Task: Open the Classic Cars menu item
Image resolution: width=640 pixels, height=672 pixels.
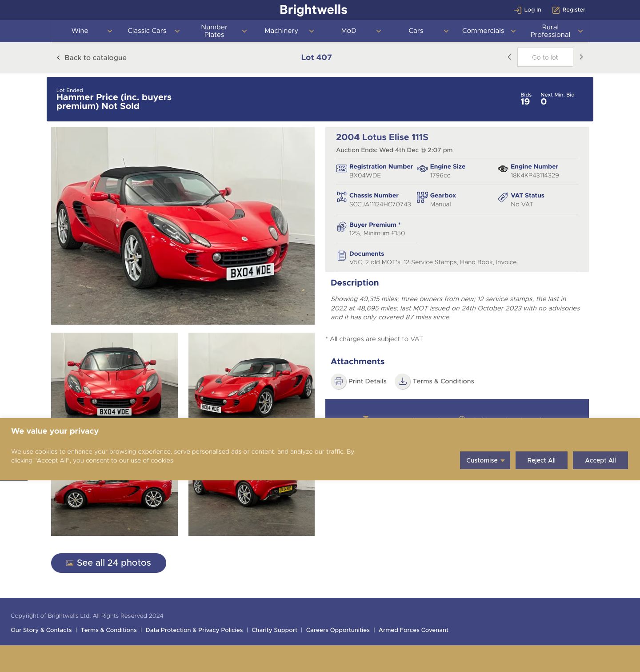Action: tap(147, 31)
